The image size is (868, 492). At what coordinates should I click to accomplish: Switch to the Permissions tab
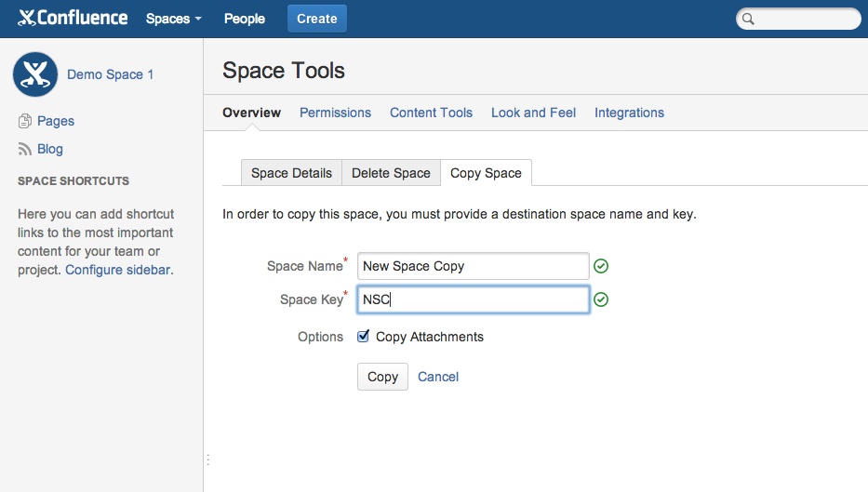[x=335, y=113]
